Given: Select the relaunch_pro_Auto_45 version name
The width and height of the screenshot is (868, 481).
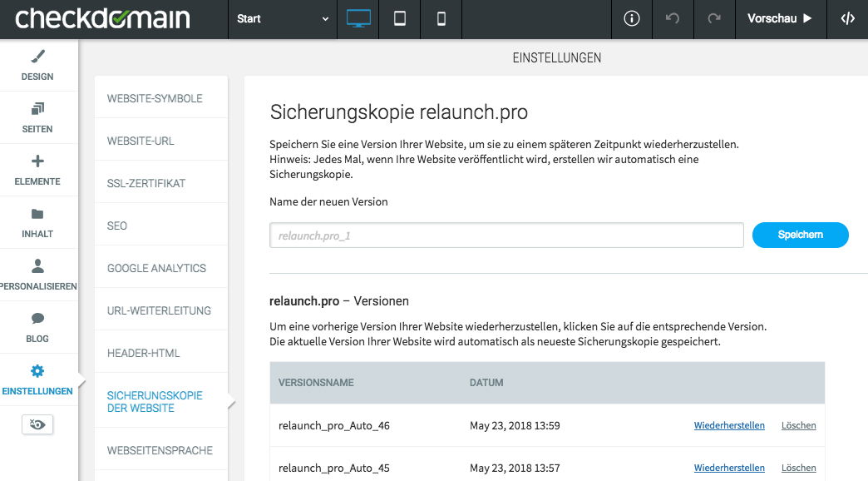Looking at the screenshot, I should [333, 469].
